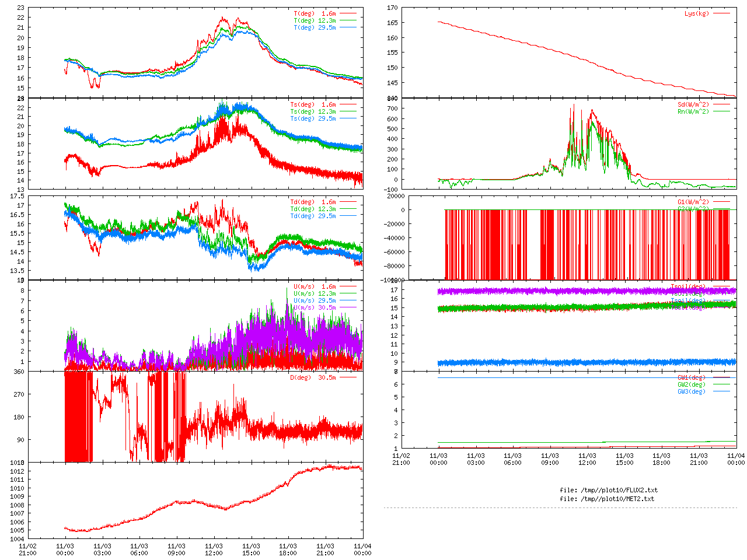
Task: Click the 'Rn(W/m^2)' legend label
Action: [x=693, y=112]
